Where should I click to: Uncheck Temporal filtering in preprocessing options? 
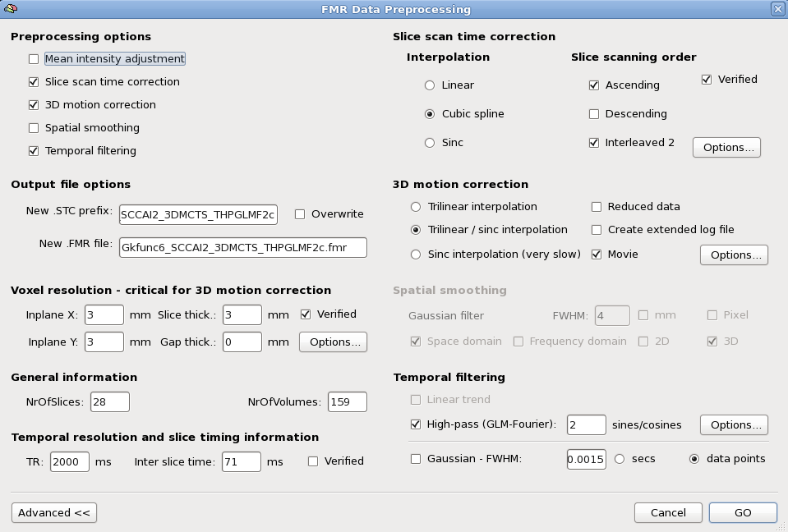[34, 150]
